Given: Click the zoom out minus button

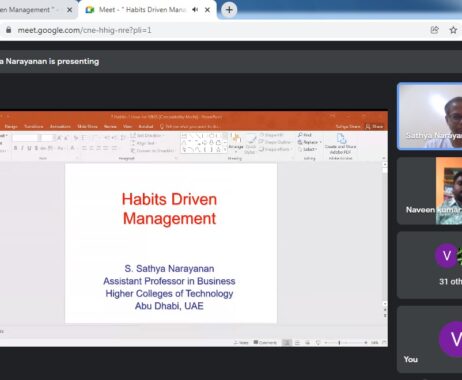Looking at the screenshot, I should coord(326,343).
